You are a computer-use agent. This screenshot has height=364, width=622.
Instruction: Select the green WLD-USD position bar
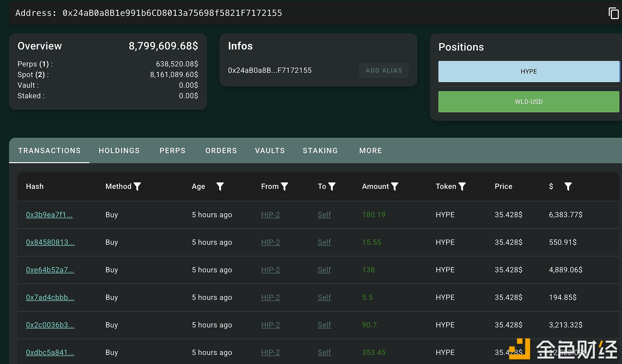coord(528,102)
